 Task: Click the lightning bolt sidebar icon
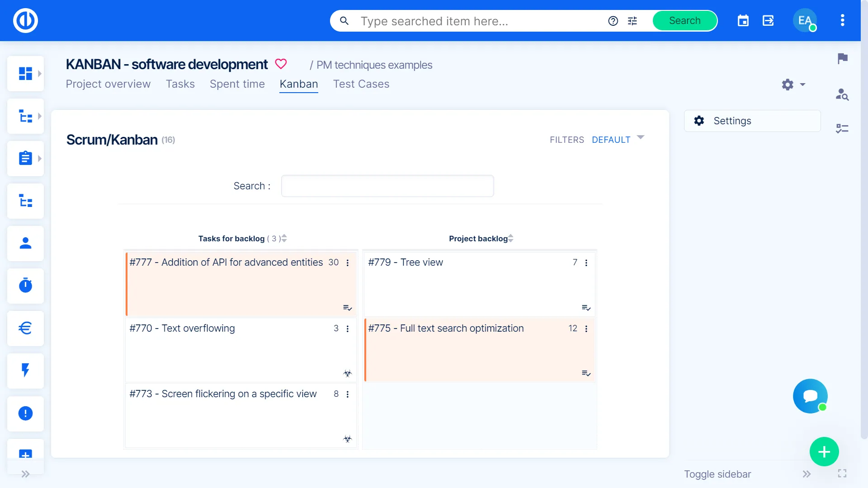click(25, 371)
